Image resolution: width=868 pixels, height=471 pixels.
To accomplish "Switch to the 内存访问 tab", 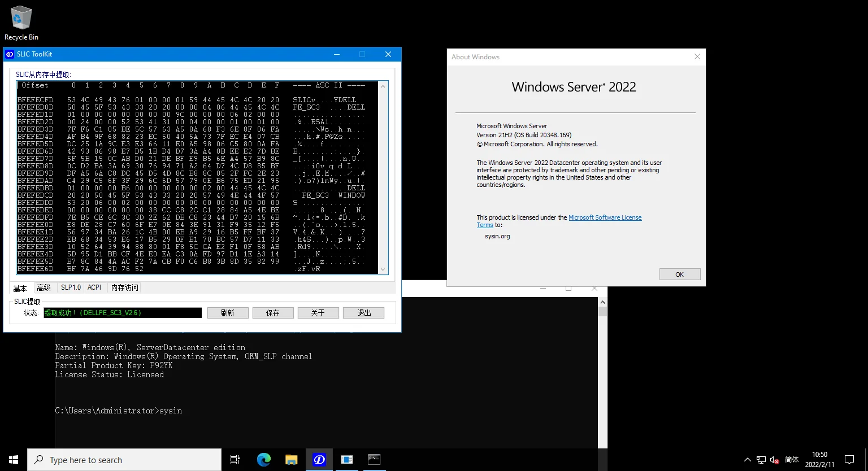I will click(x=124, y=287).
